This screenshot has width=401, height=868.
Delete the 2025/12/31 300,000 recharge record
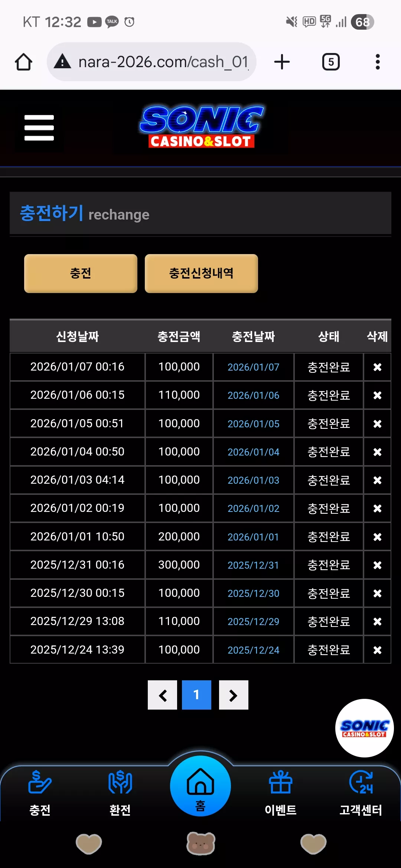tap(377, 565)
